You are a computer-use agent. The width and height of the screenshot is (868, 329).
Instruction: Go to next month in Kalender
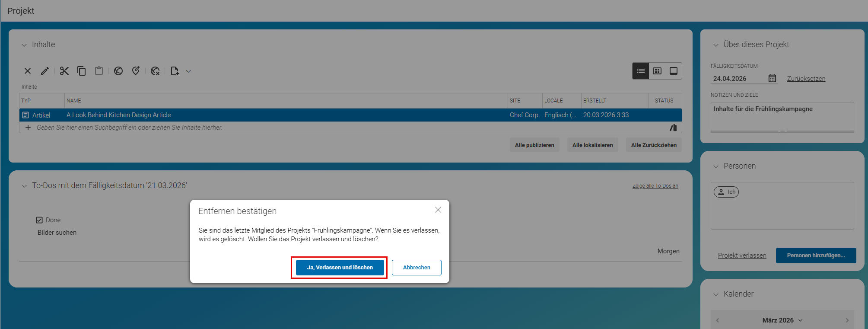tap(847, 320)
